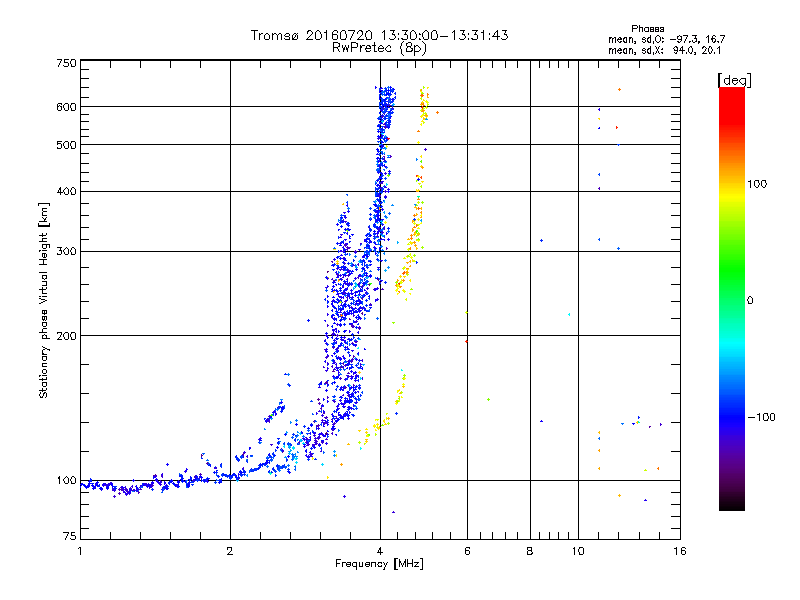Click the x-axis label '10'
The height and width of the screenshot is (600, 800).
[x=578, y=551]
